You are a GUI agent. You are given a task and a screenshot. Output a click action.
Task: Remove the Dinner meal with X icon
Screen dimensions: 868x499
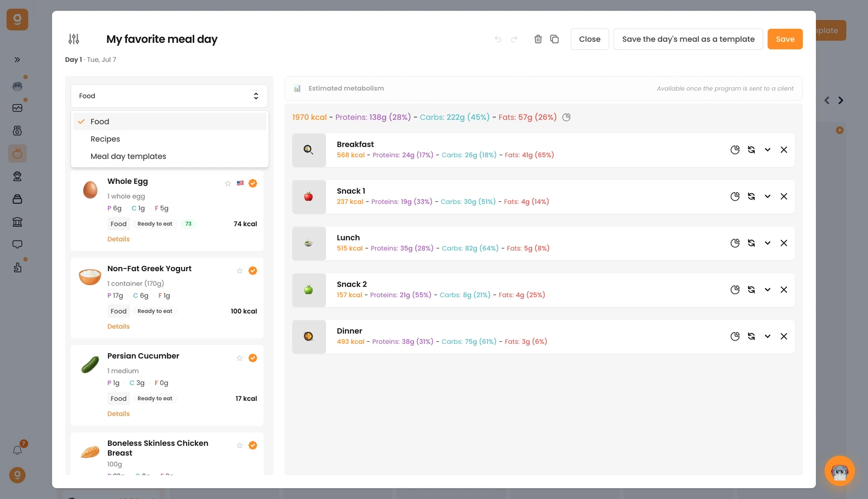[784, 336]
